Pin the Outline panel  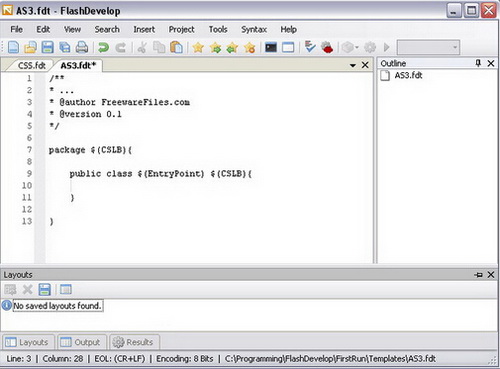click(478, 63)
